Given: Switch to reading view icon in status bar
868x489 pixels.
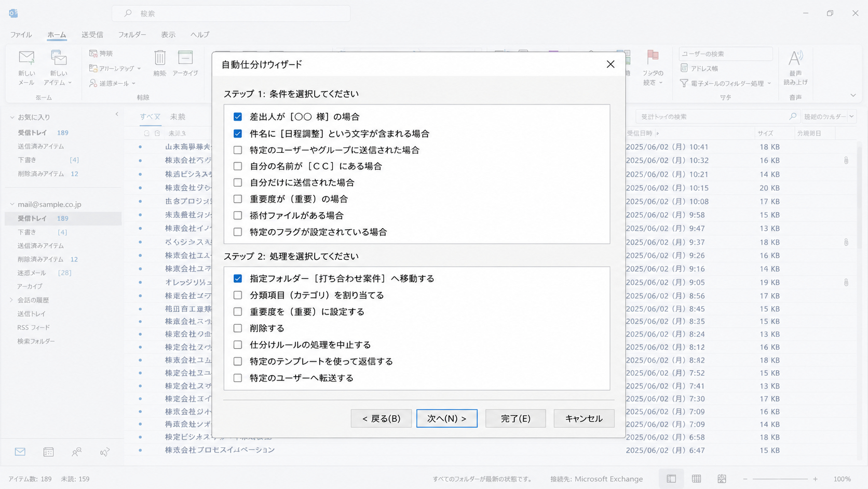Looking at the screenshot, I should point(697,479).
